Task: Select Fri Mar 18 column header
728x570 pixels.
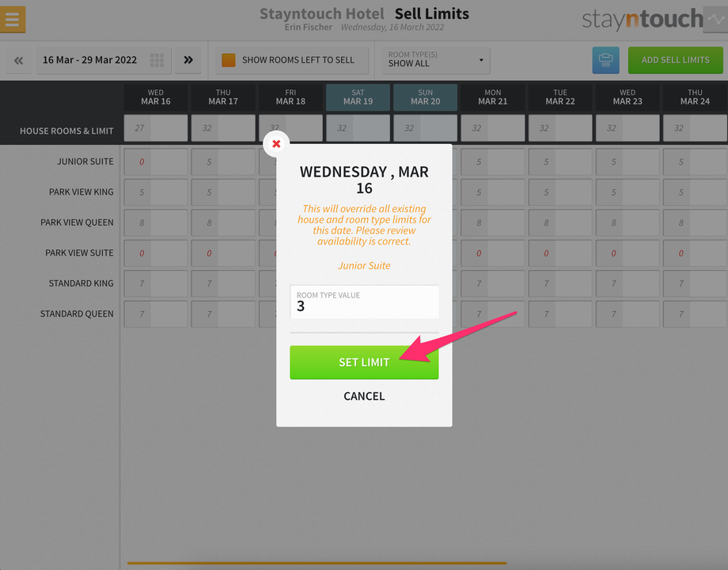Action: [290, 97]
